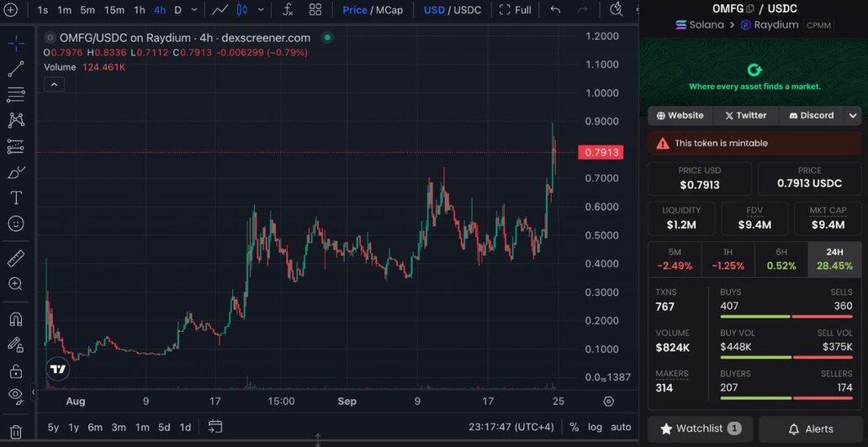Open the emoji and stickers tool
868x447 pixels.
(15, 223)
